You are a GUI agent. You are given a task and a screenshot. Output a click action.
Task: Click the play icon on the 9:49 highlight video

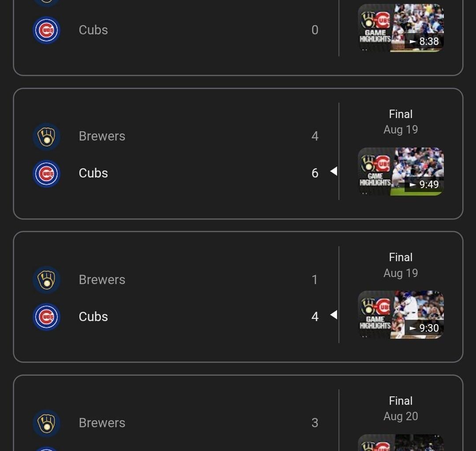pos(413,185)
